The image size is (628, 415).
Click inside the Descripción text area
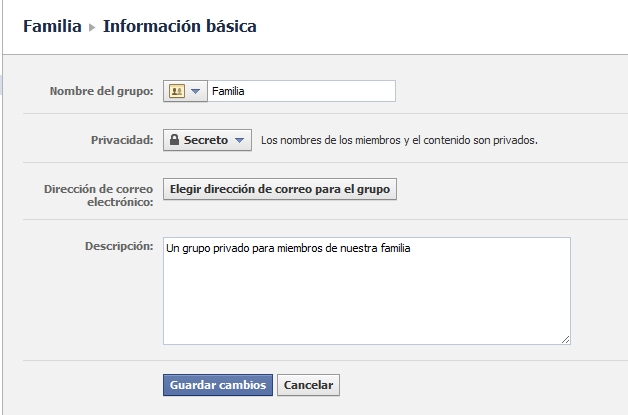pyautogui.click(x=367, y=291)
